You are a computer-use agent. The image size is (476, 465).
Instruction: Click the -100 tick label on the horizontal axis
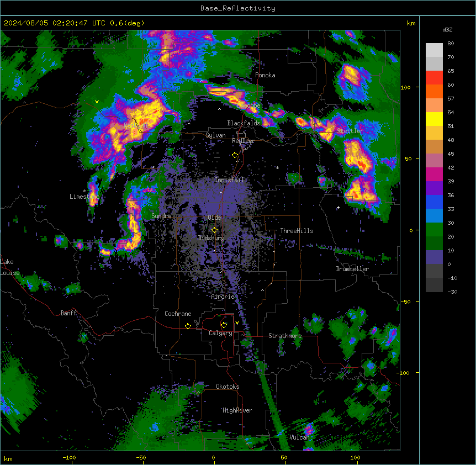69,457
